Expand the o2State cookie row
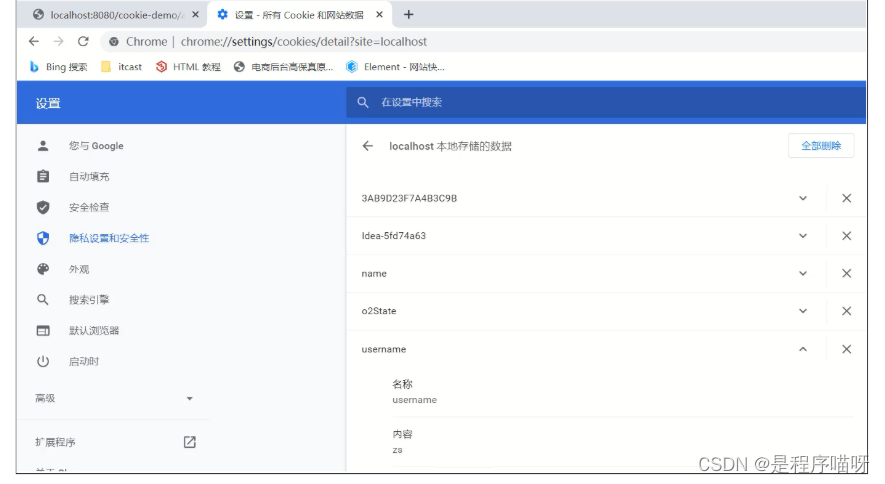Viewport: 885px width, 484px height. (803, 311)
